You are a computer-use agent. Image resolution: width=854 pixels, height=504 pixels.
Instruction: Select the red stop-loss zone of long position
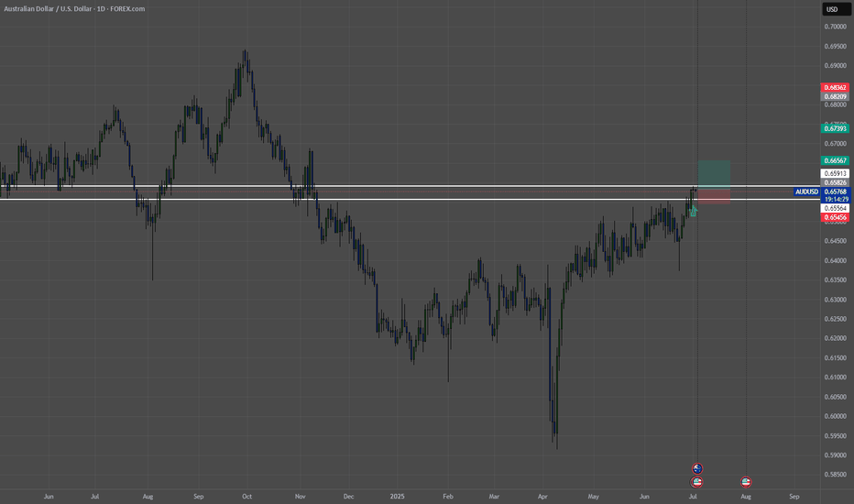(x=714, y=196)
